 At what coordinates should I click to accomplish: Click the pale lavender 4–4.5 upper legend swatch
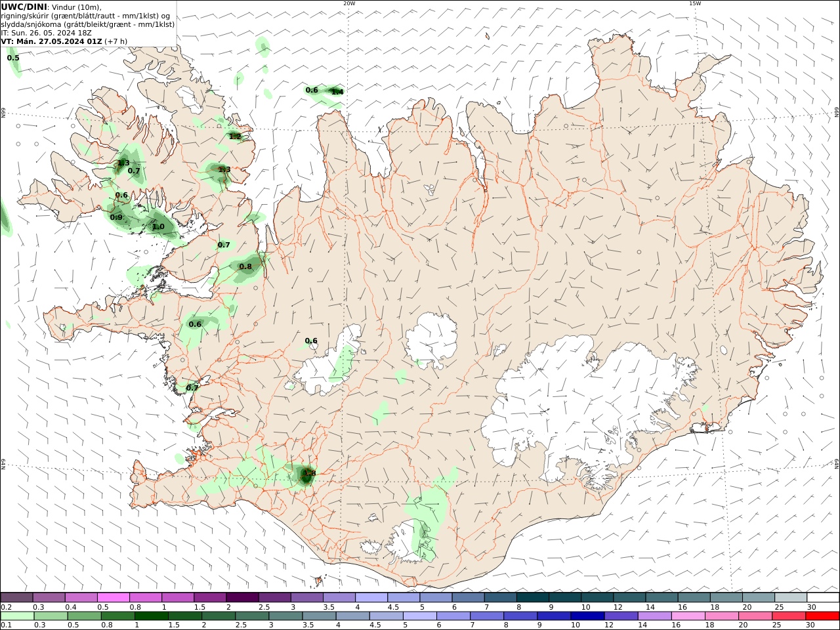[x=371, y=598]
